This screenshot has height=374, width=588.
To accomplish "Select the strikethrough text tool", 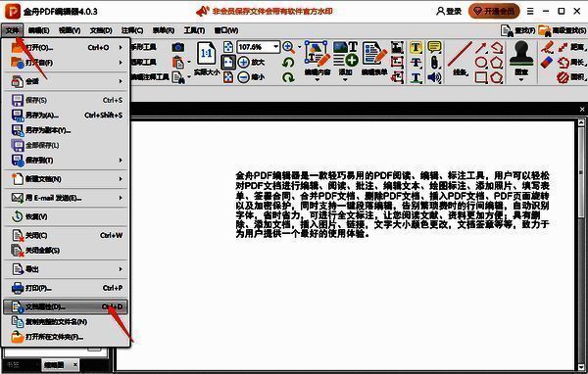I will tap(416, 63).
